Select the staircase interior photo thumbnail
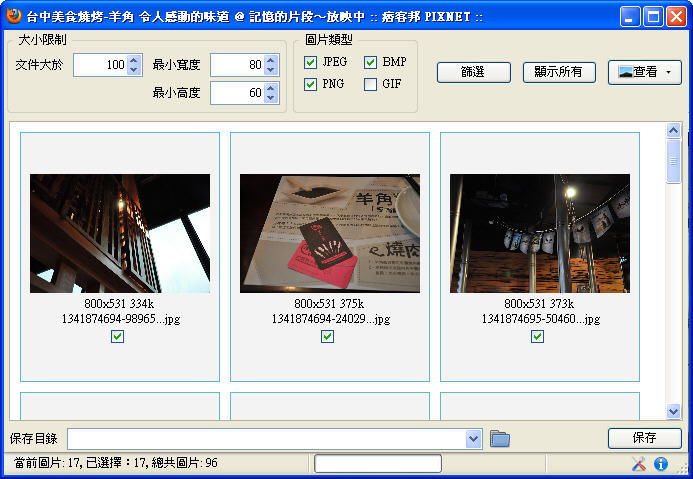Screen dimensions: 693x479 tap(120, 233)
